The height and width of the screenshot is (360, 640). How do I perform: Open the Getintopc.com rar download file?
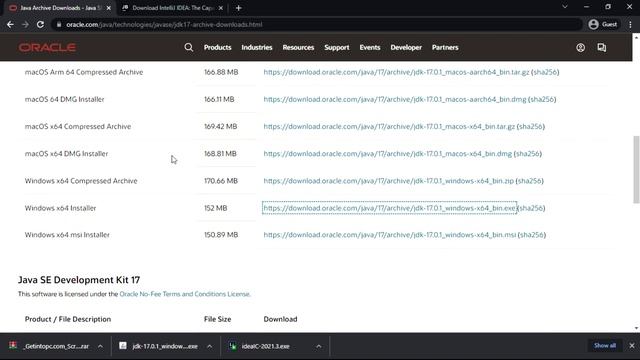[49, 346]
